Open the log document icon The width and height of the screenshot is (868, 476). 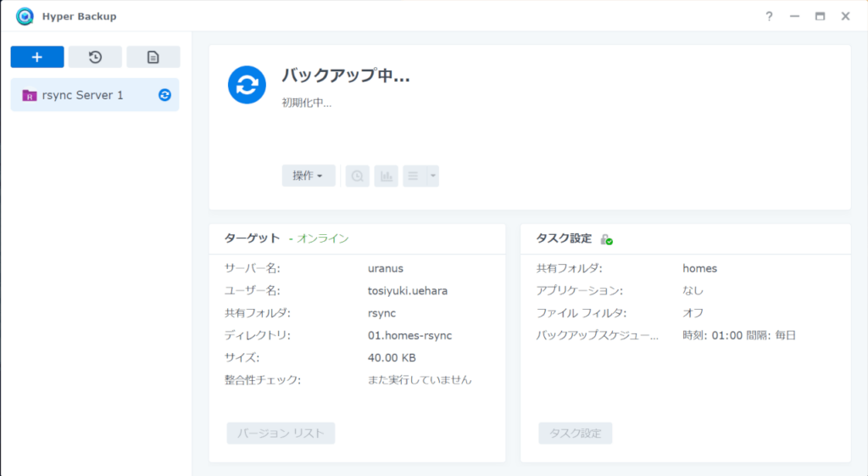pos(153,57)
